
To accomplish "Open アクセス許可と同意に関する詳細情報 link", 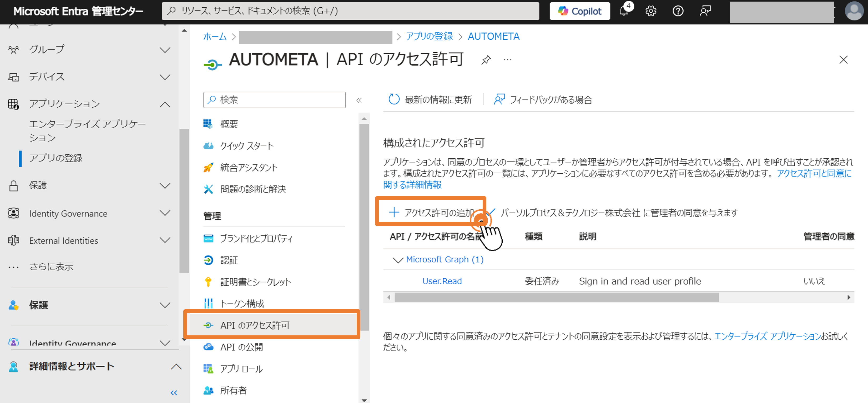I will pyautogui.click(x=814, y=174).
